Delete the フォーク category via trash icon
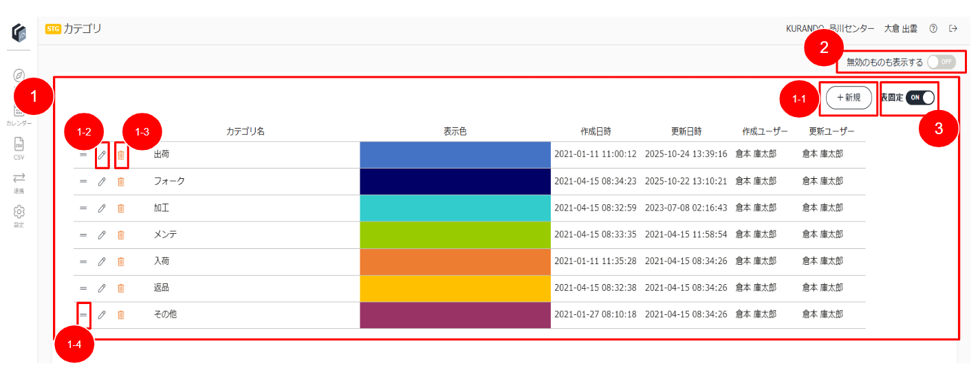The image size is (980, 368). click(x=121, y=182)
